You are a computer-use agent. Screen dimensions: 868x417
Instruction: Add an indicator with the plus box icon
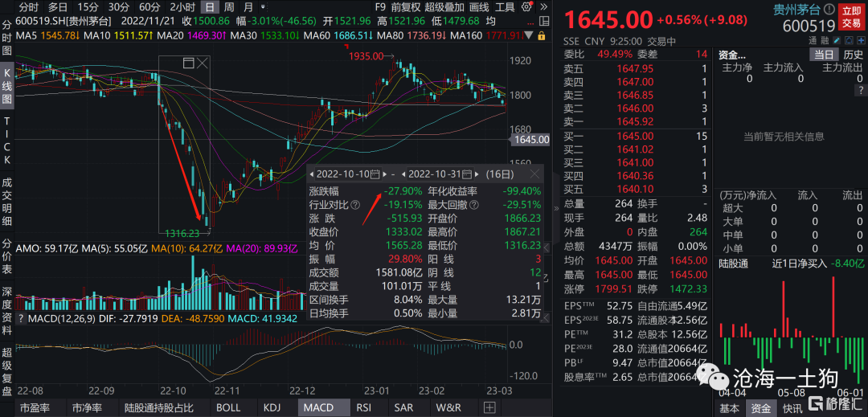pos(489,408)
